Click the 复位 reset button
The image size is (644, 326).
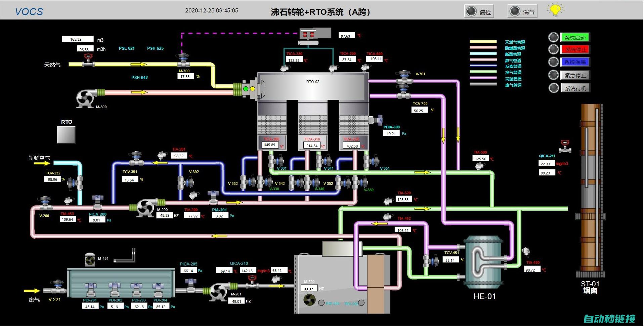click(x=479, y=11)
